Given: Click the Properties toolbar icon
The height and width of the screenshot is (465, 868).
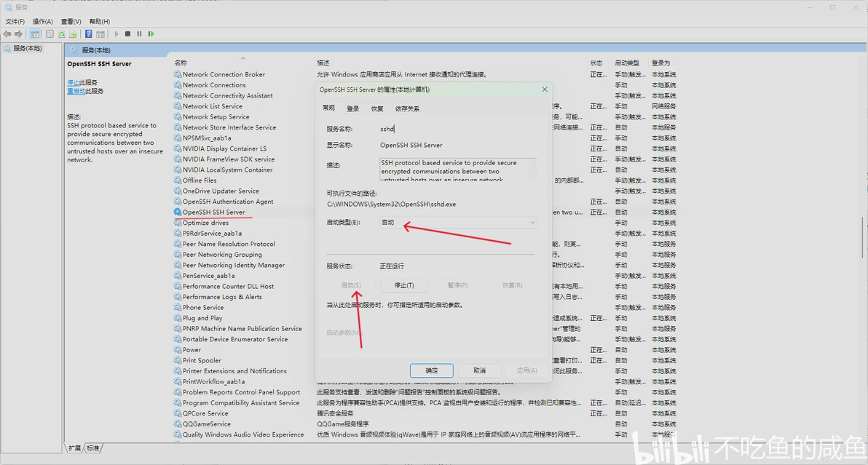Looking at the screenshot, I should [x=50, y=34].
